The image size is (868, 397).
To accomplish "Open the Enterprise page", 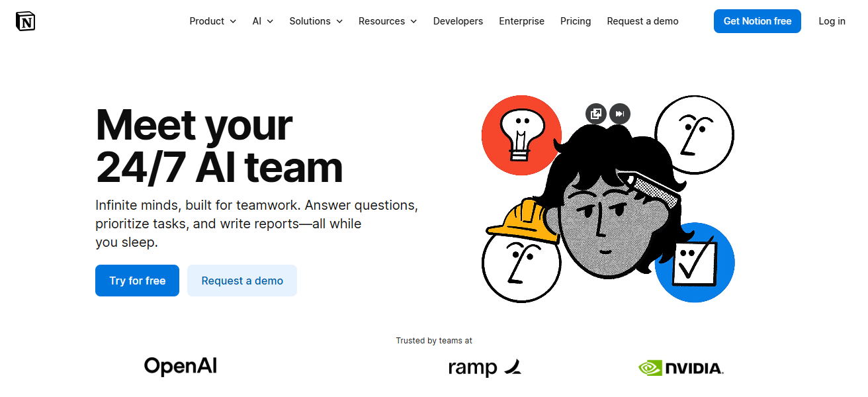I will [521, 21].
